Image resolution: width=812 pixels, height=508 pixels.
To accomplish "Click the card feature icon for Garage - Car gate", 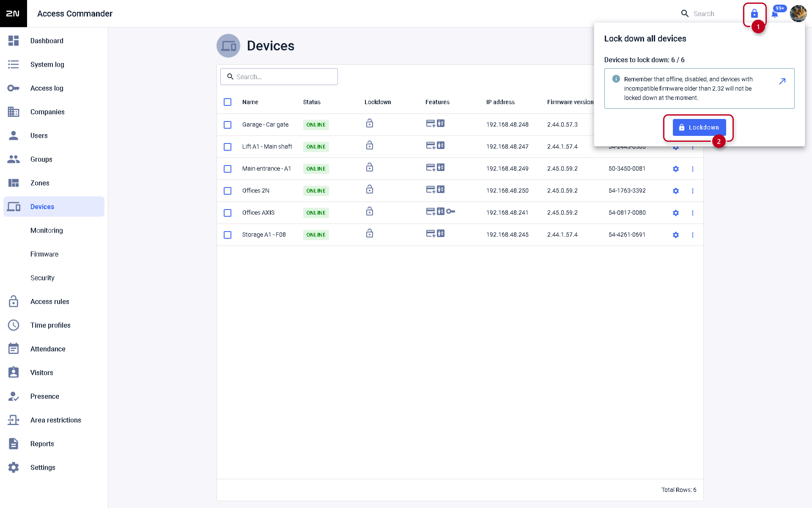I will pyautogui.click(x=431, y=124).
